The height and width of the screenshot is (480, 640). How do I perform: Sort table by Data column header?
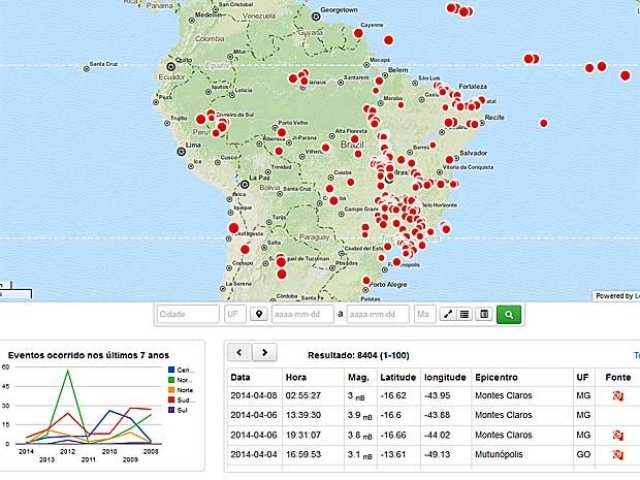241,378
